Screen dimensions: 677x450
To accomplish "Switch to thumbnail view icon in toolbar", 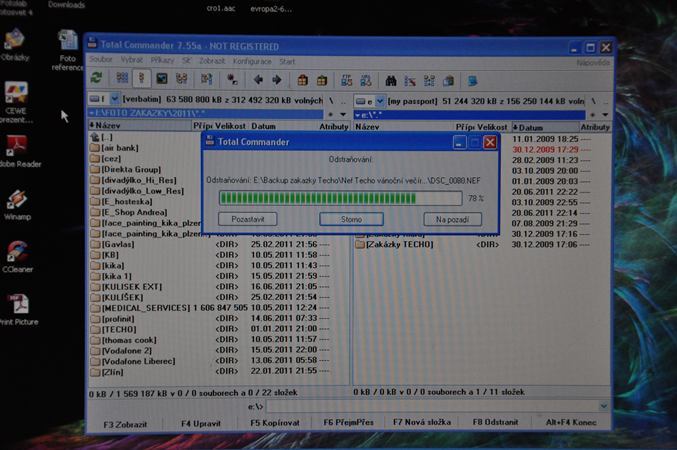I will (162, 79).
